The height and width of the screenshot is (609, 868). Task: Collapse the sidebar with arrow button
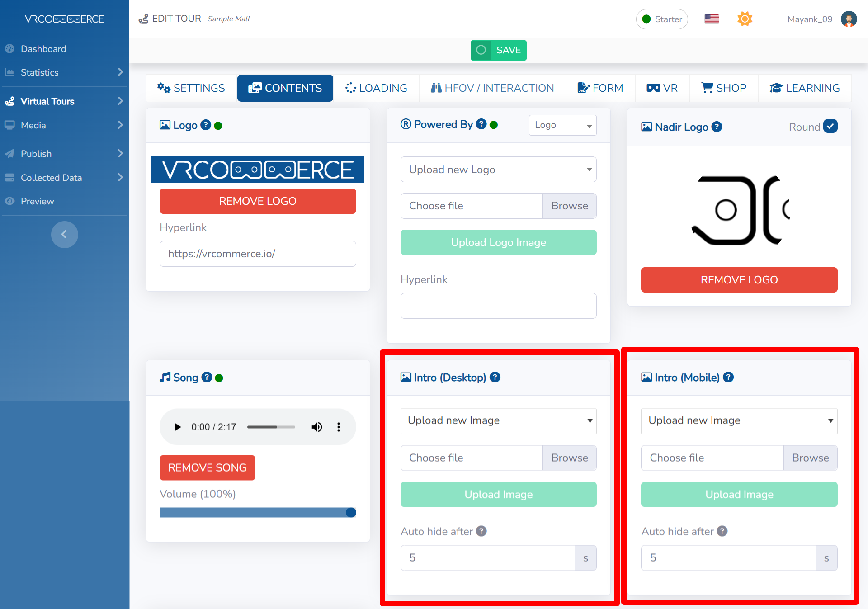[x=64, y=234]
